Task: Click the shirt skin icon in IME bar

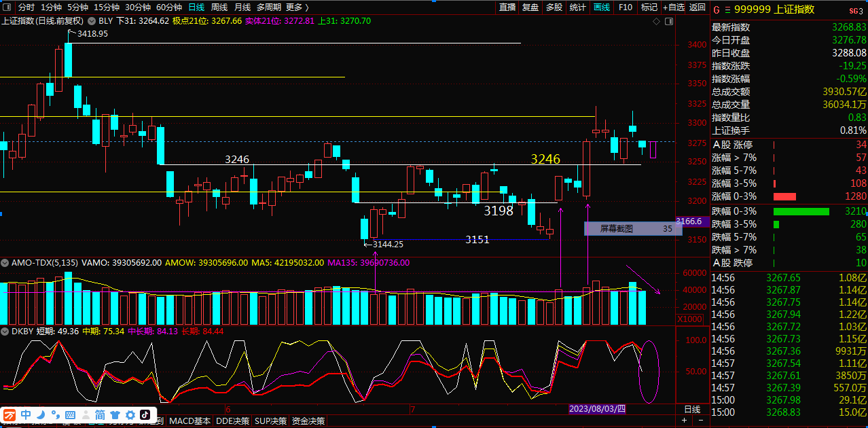Action: tap(115, 414)
